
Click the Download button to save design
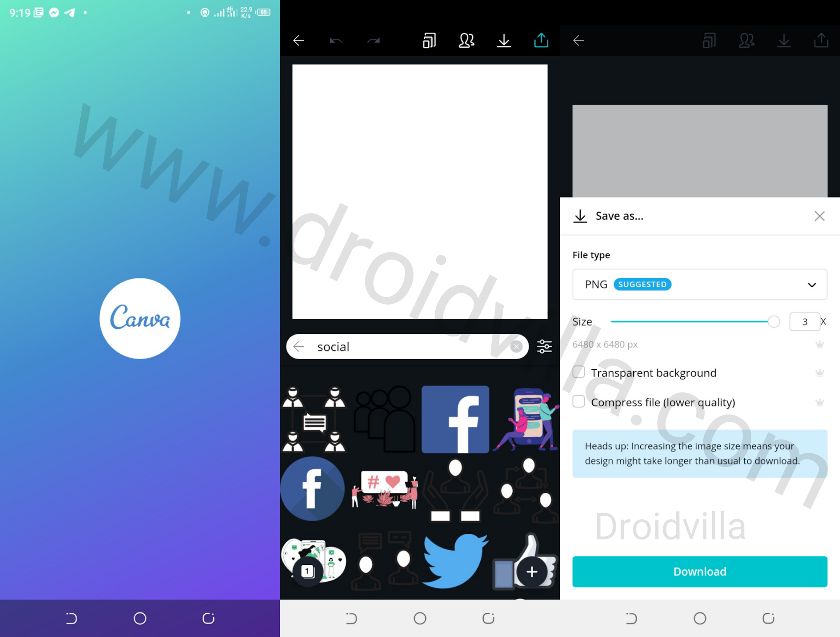pos(699,571)
